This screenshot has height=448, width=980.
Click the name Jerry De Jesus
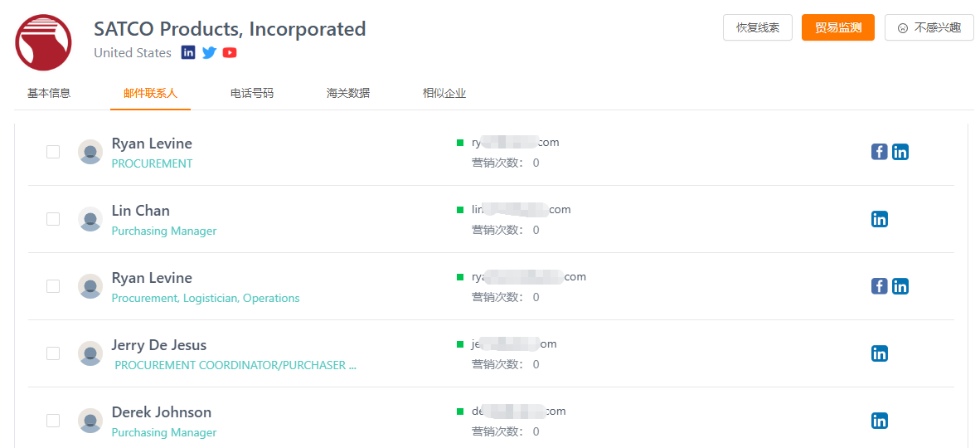click(158, 345)
